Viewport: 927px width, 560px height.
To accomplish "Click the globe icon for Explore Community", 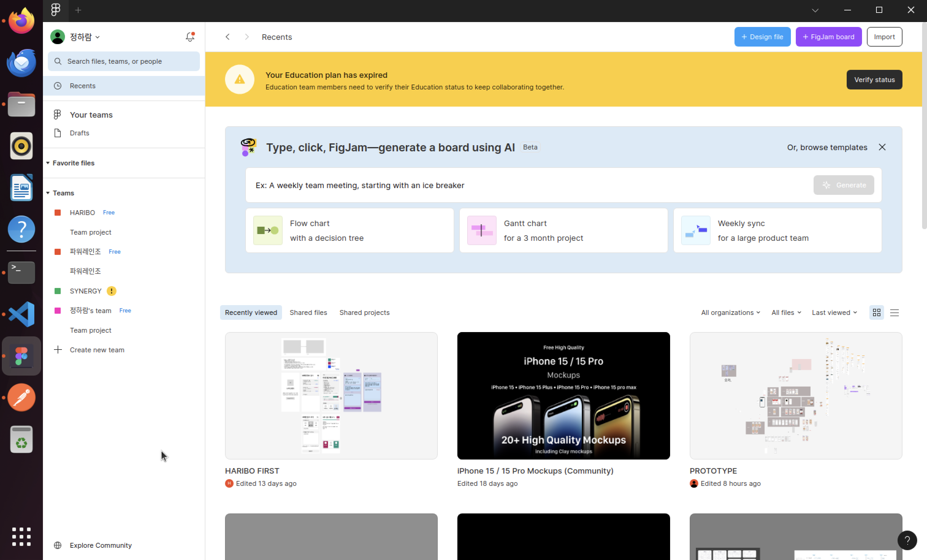I will pyautogui.click(x=58, y=545).
